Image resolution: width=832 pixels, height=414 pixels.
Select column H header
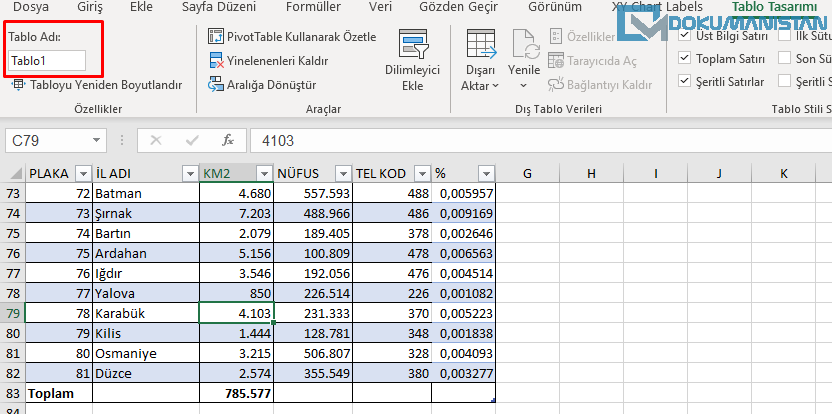coord(591,174)
